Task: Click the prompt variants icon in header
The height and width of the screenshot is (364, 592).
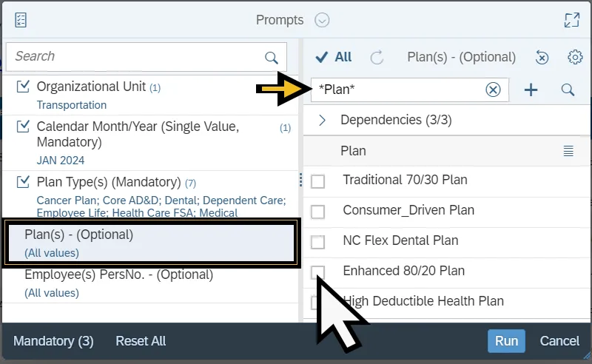Action: pos(21,20)
